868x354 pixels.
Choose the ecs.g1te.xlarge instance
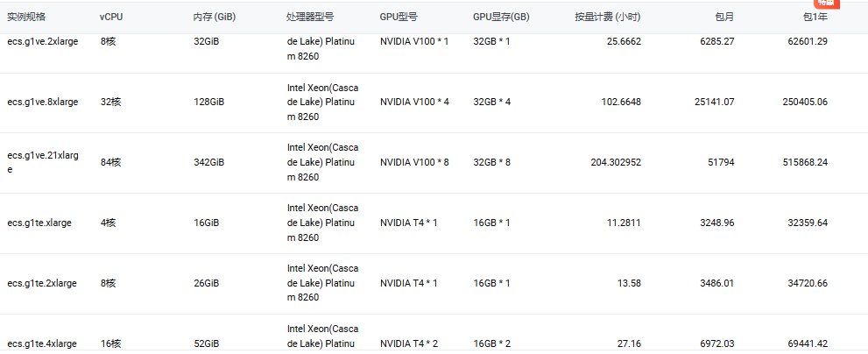39,223
